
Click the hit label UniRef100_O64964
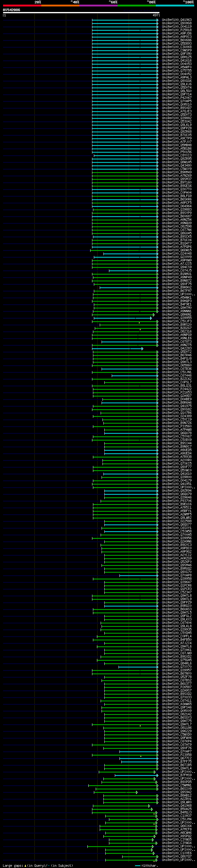point(177,206)
